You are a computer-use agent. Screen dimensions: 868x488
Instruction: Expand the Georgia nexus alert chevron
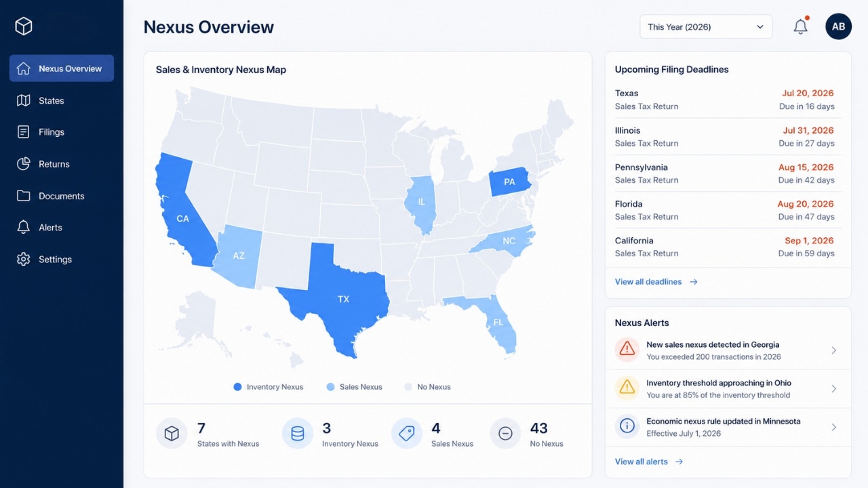[833, 350]
